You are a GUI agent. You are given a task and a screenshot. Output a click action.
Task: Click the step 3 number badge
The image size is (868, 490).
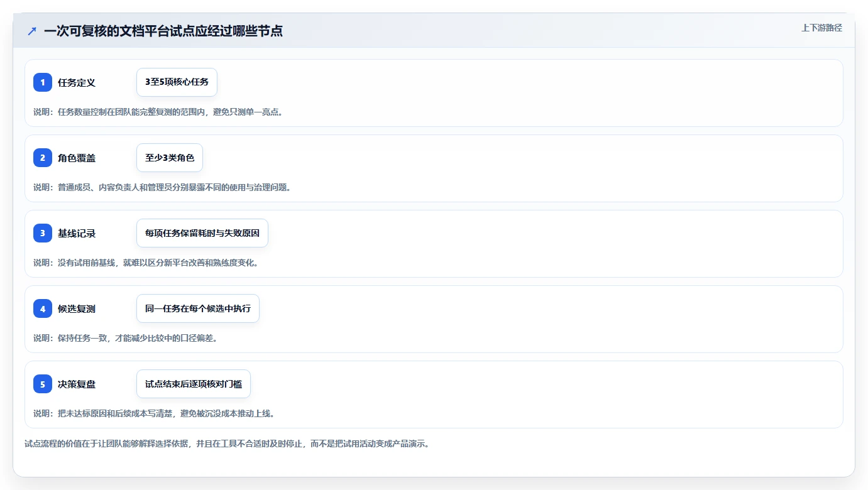(43, 233)
